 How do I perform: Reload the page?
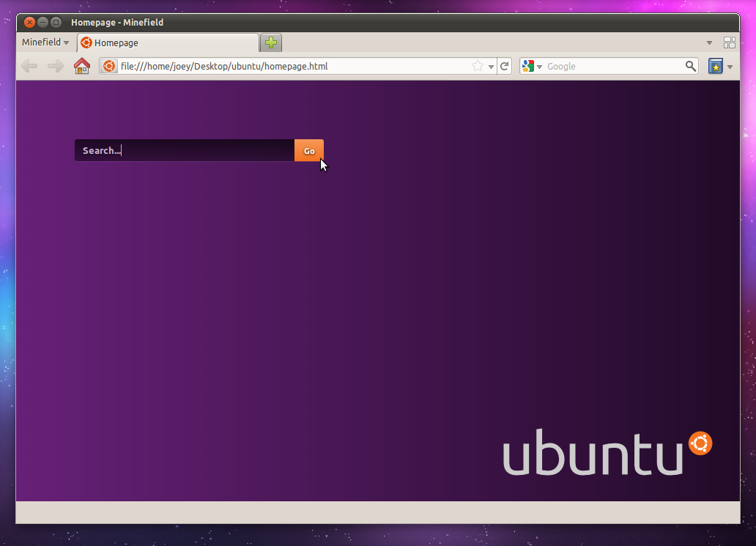pos(504,66)
